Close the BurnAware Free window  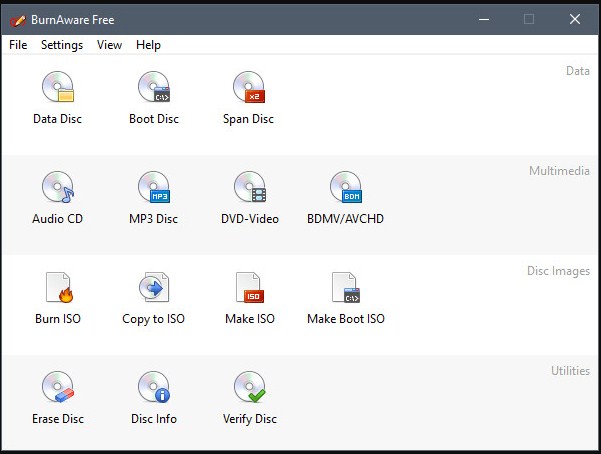tap(575, 19)
